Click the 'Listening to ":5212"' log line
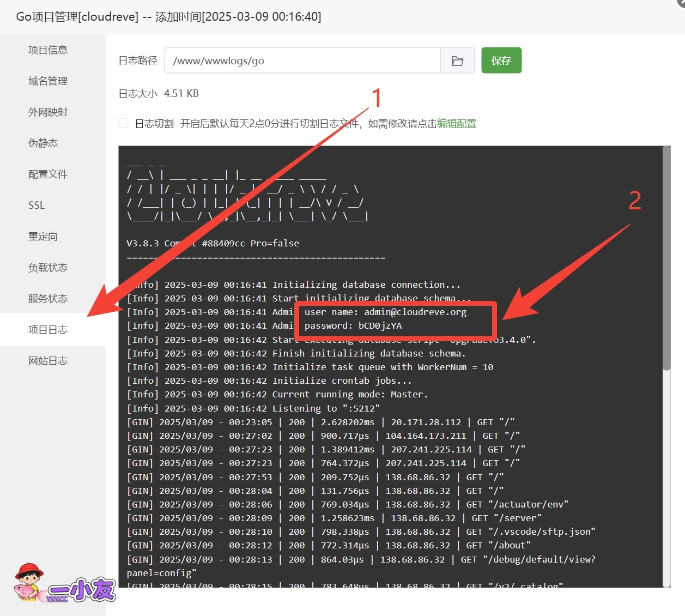This screenshot has width=685, height=616. point(253,408)
